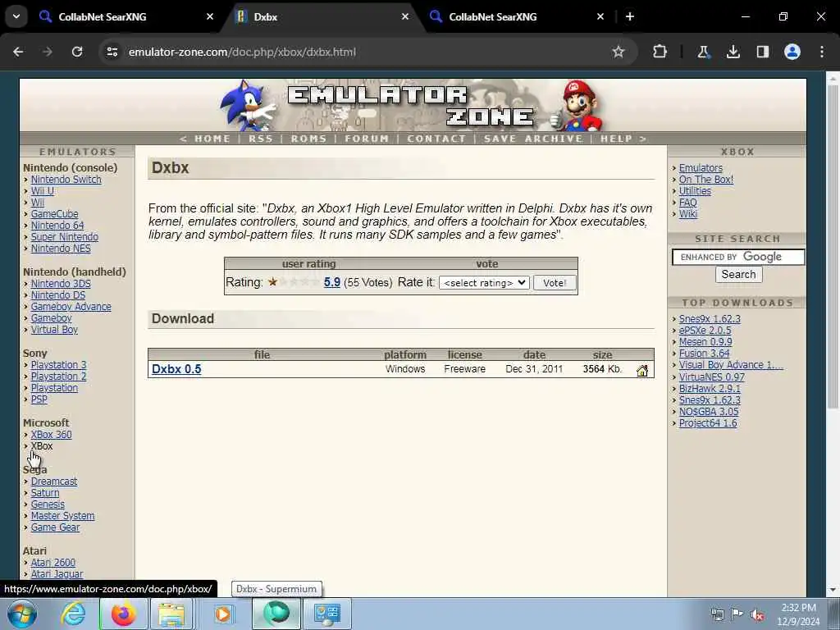
Task: Click the browser forward arrow
Action: coord(48,52)
